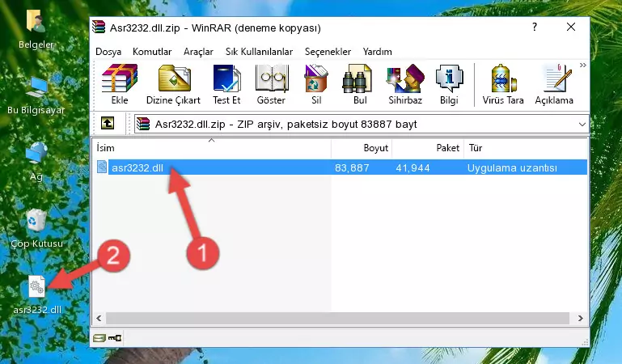Click the 41,944 packed value
This screenshot has width=622, height=364.
pyautogui.click(x=413, y=167)
